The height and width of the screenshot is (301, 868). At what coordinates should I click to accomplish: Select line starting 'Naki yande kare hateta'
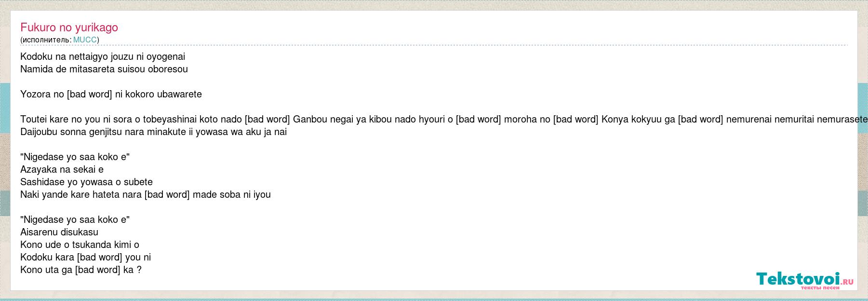click(x=146, y=194)
